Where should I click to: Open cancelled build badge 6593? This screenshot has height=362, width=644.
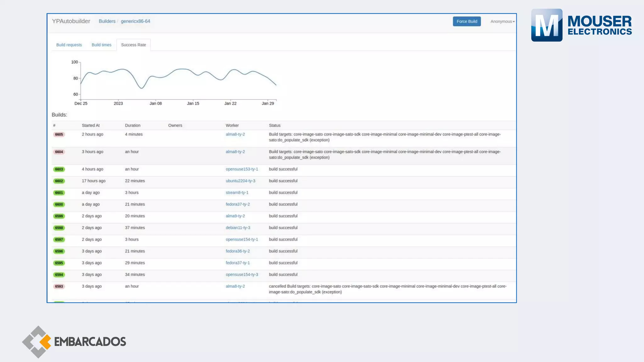point(59,287)
